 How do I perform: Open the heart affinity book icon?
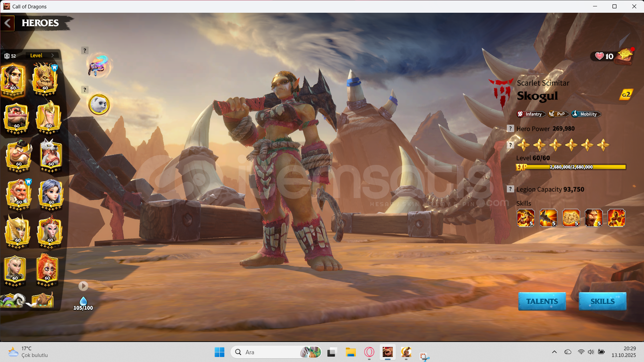click(625, 56)
